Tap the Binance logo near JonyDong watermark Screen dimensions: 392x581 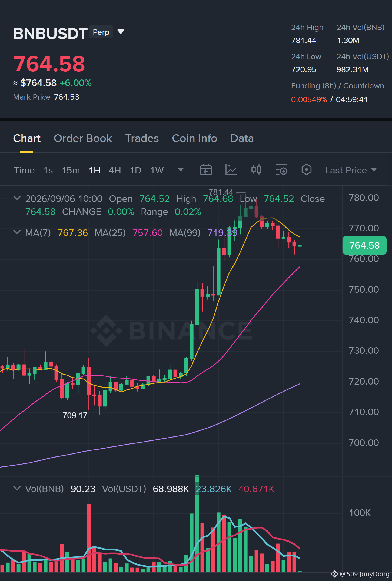click(335, 574)
